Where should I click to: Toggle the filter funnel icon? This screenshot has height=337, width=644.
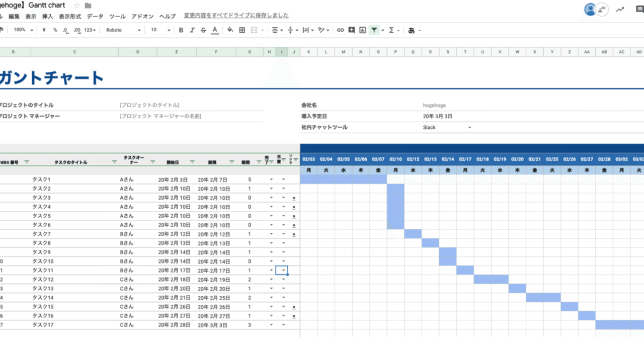pos(374,30)
